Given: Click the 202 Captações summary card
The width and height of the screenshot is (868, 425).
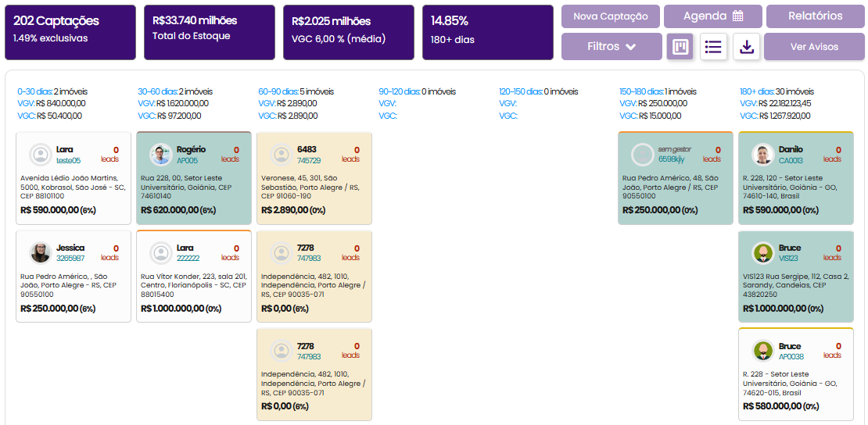Looking at the screenshot, I should (70, 32).
